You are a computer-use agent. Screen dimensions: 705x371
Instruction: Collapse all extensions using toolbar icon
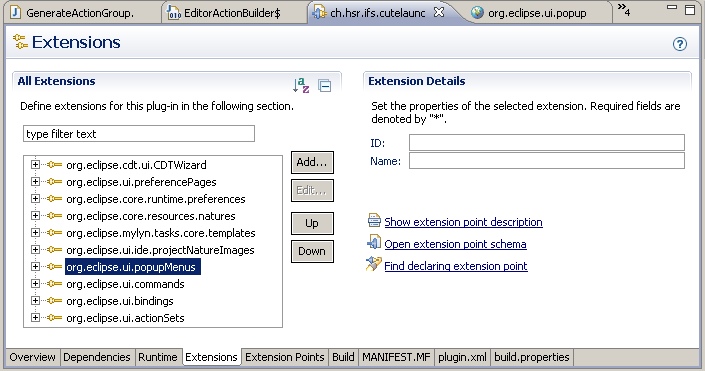[x=325, y=85]
